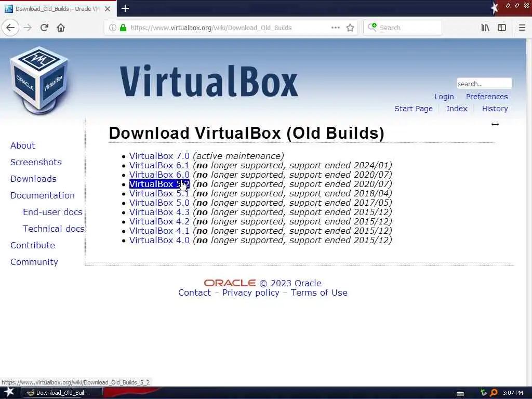Screen dimensions: 532x399
Task: Open the Community sidebar link
Action: pyautogui.click(x=34, y=262)
